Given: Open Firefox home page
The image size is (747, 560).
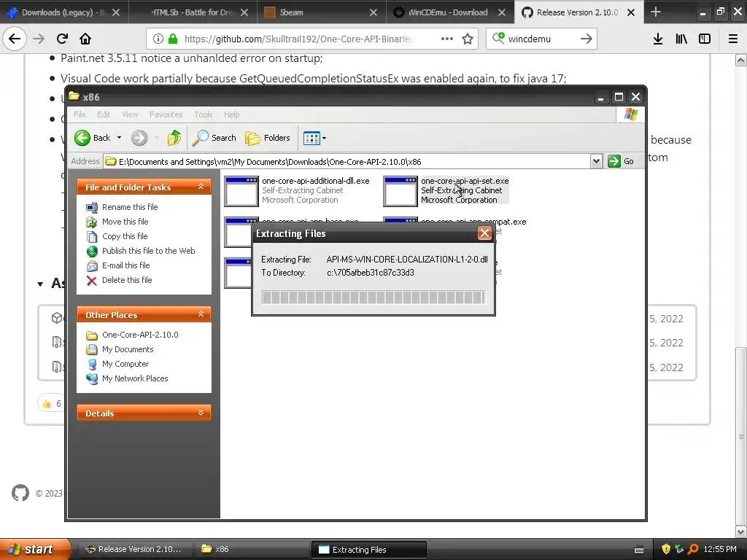Looking at the screenshot, I should [85, 39].
